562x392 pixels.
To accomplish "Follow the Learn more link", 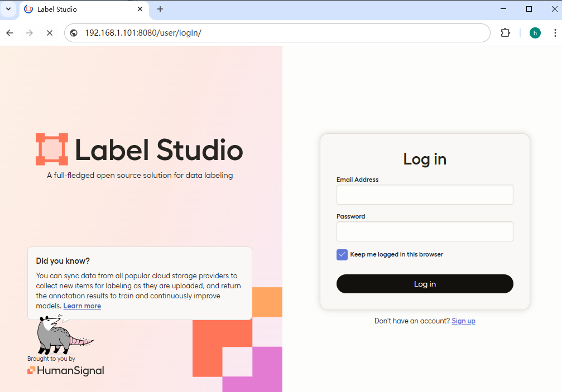I will click(82, 306).
